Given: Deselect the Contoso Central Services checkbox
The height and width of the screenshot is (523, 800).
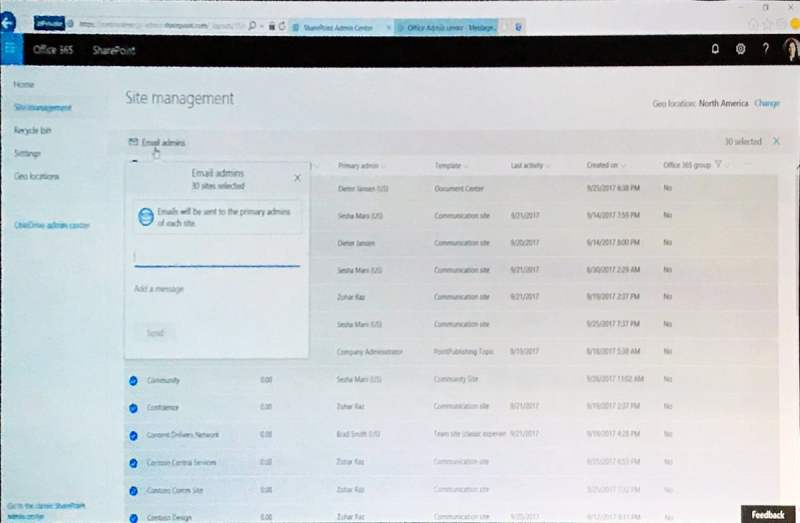Looking at the screenshot, I should (133, 463).
